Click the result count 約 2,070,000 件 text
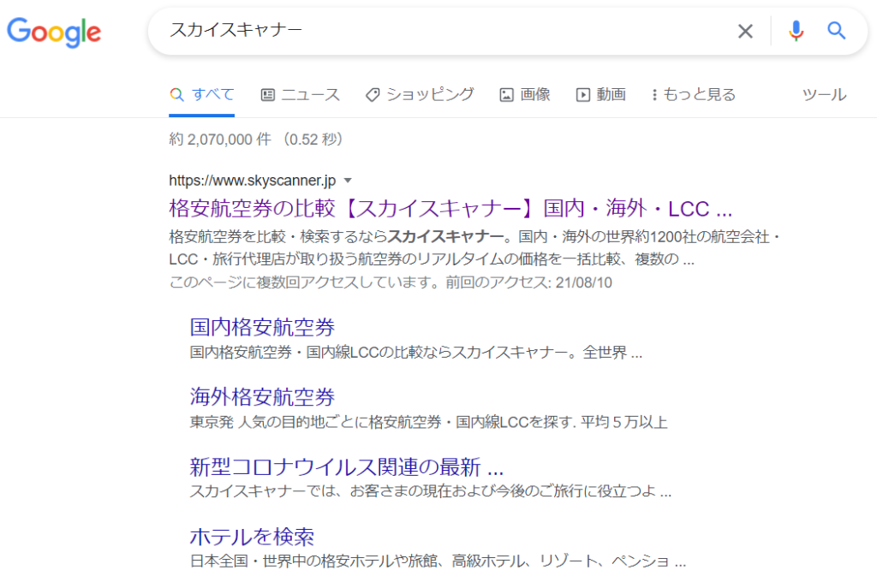Image resolution: width=877 pixels, height=588 pixels. [220, 140]
